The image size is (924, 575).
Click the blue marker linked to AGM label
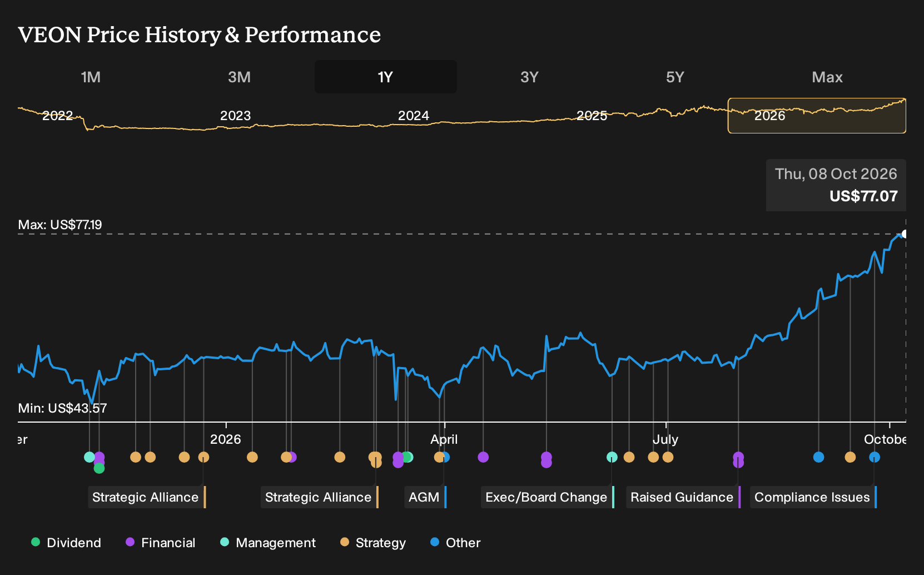445,457
